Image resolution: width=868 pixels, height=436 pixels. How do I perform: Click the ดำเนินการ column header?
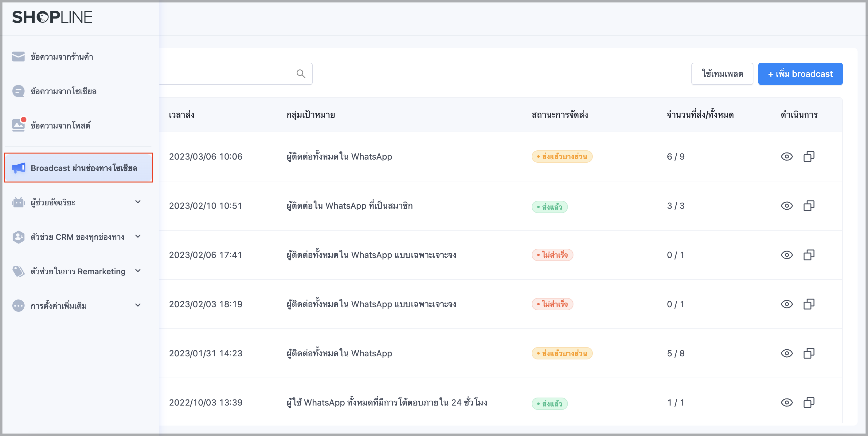[x=799, y=115]
